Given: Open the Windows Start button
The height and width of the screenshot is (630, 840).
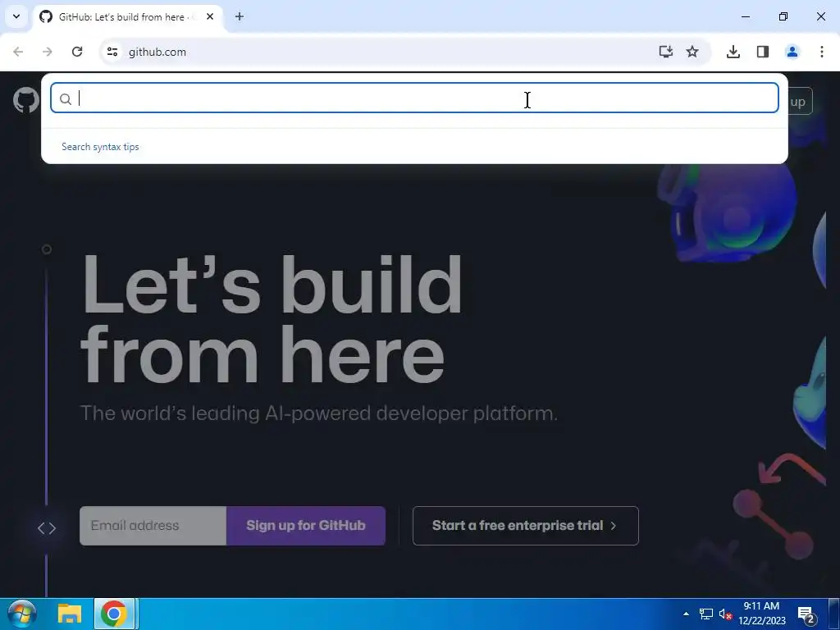Looking at the screenshot, I should [x=22, y=614].
